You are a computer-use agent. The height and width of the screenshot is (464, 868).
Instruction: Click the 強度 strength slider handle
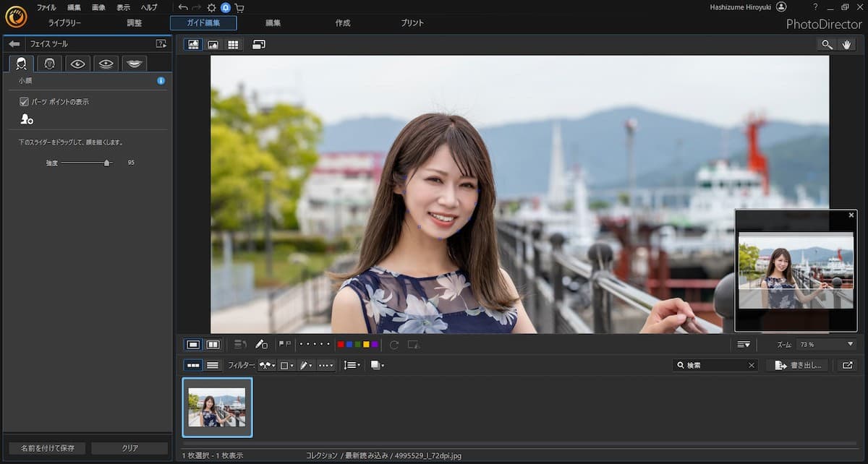point(107,163)
